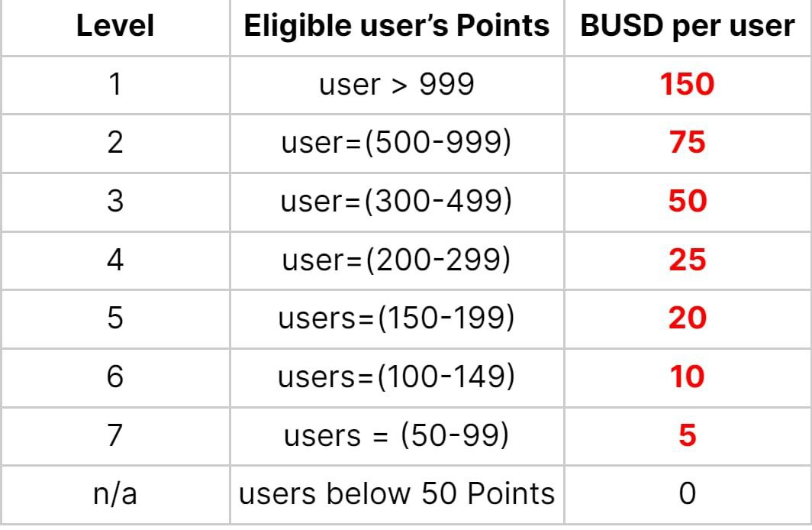Click the red 20 BUSD value
The image size is (812, 530).
[687, 318]
